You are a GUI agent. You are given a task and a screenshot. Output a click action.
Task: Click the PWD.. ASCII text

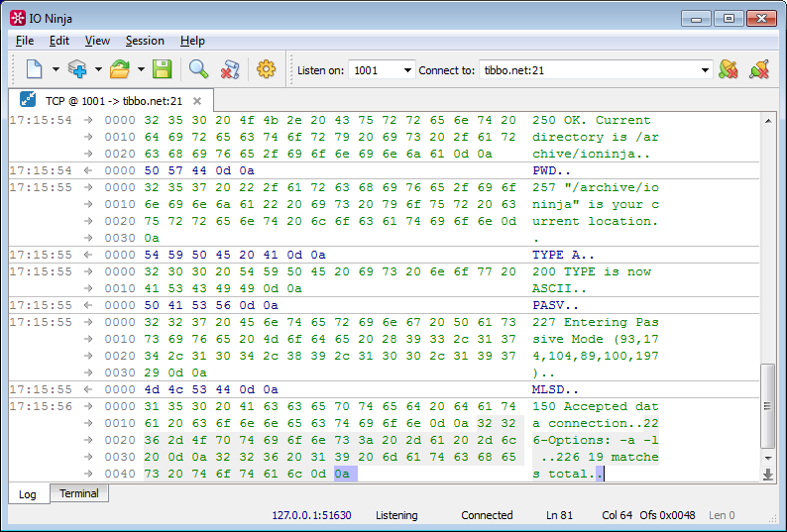[x=552, y=170]
